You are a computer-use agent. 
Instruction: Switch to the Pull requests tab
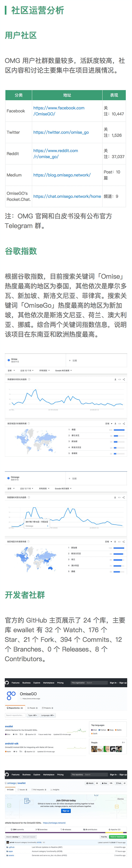[39, 789]
